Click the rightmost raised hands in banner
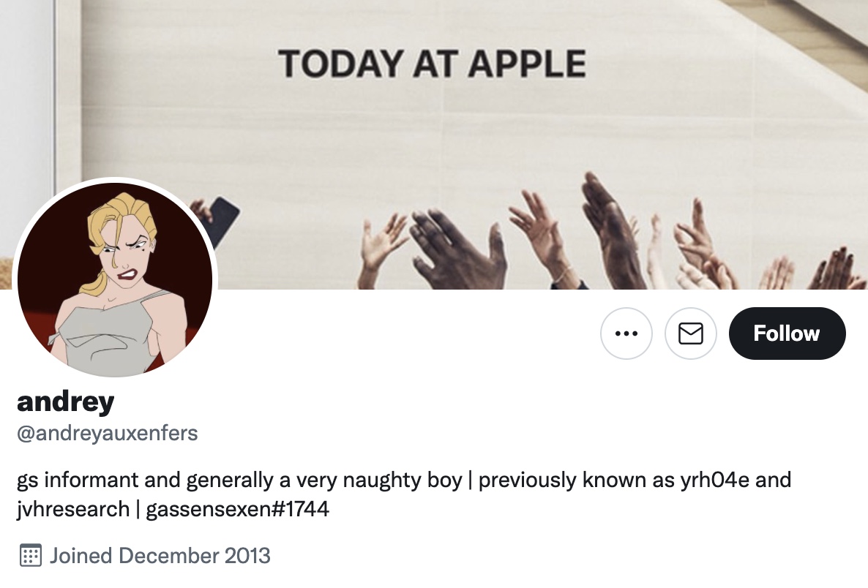The image size is (868, 588). tap(836, 268)
